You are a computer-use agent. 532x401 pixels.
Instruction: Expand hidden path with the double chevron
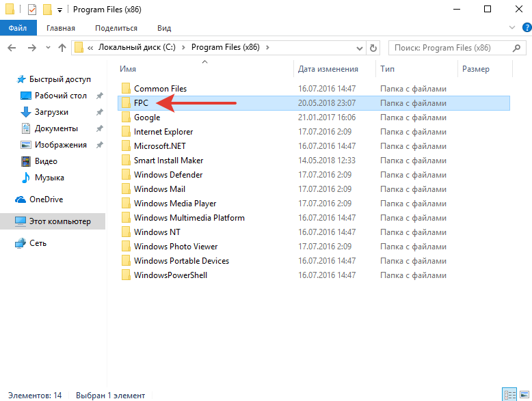(x=90, y=48)
